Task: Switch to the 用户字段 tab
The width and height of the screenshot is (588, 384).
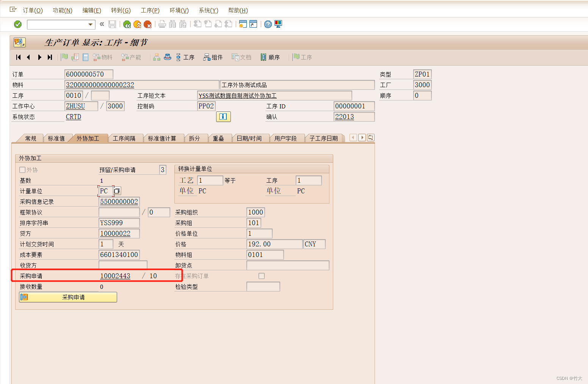Action: tap(285, 138)
